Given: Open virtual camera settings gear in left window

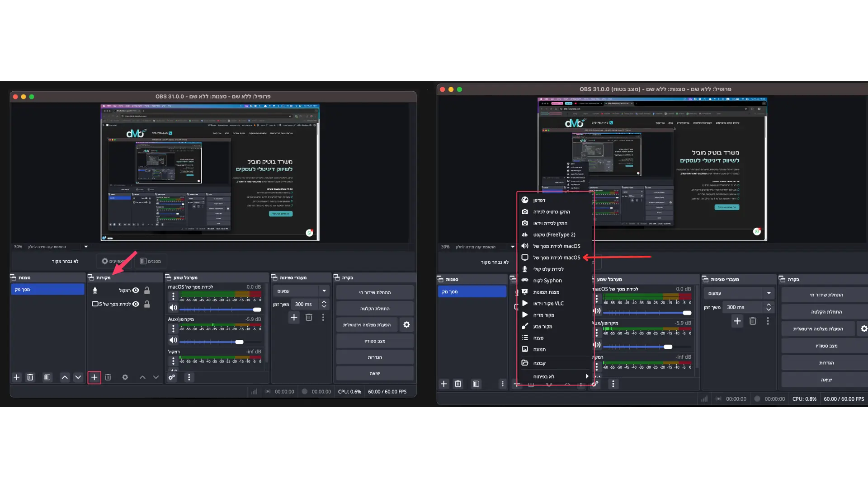Looking at the screenshot, I should 406,325.
